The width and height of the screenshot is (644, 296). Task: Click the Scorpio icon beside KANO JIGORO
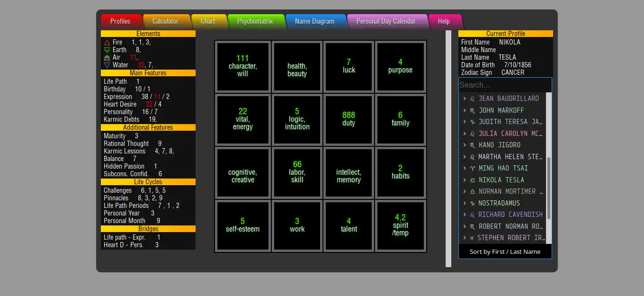[x=472, y=145]
